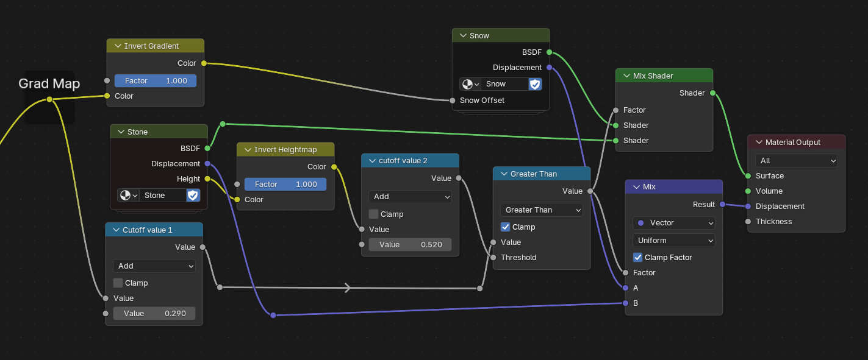Click the Snow BSDF output socket

point(549,52)
